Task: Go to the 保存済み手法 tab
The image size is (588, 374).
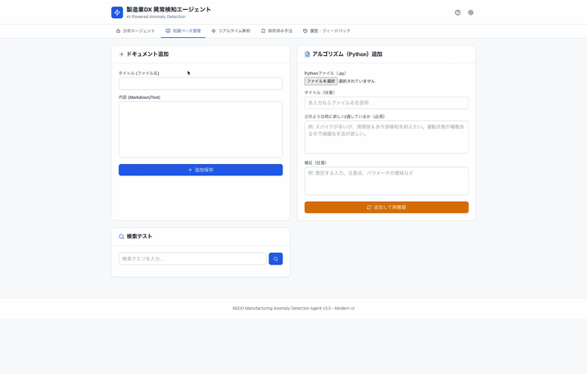Action: tap(277, 30)
